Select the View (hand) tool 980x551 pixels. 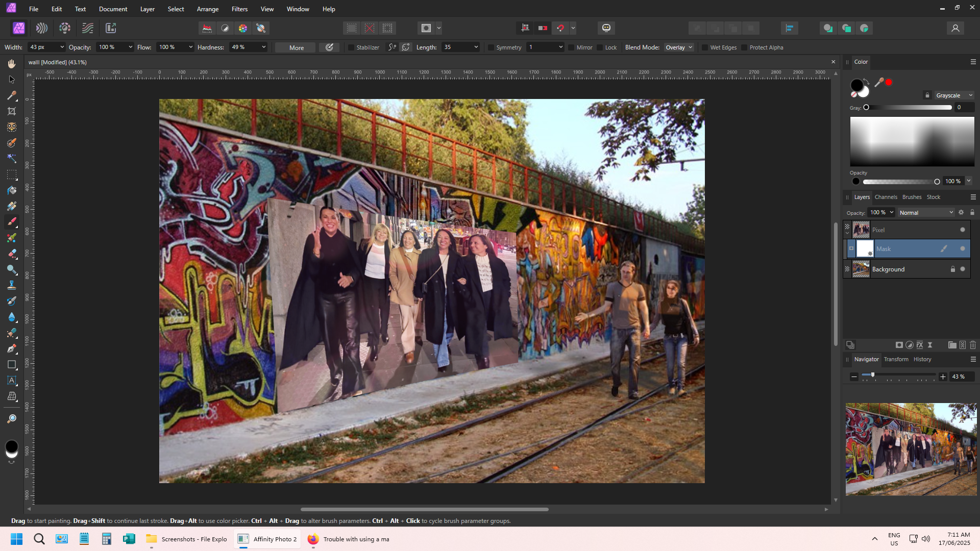[x=12, y=64]
